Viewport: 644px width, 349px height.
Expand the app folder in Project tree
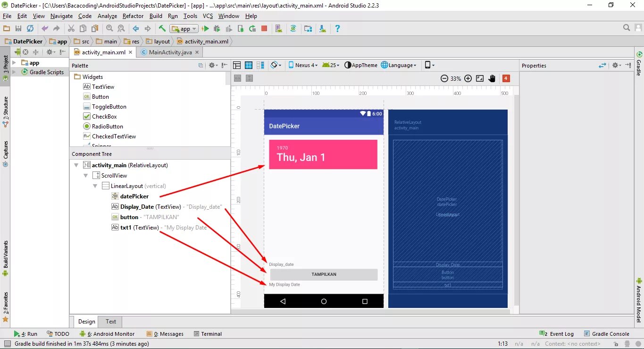(x=14, y=62)
